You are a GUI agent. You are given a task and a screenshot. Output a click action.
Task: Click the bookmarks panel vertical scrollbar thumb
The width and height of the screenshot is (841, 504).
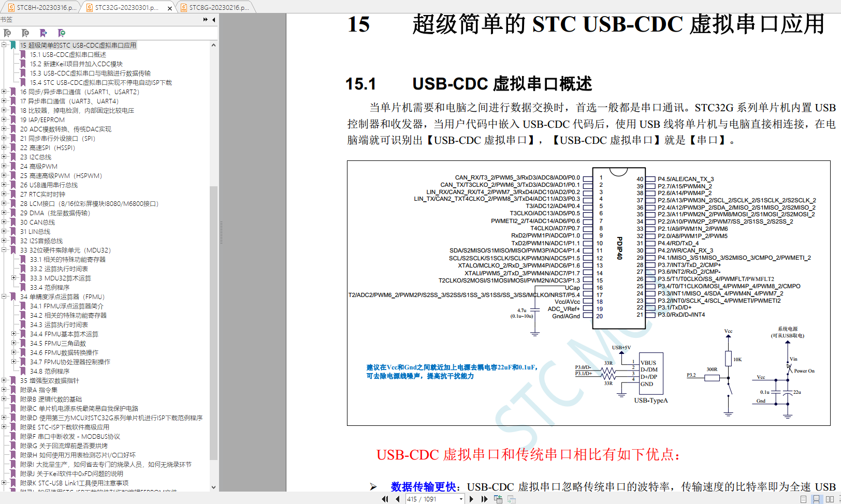coord(214,322)
